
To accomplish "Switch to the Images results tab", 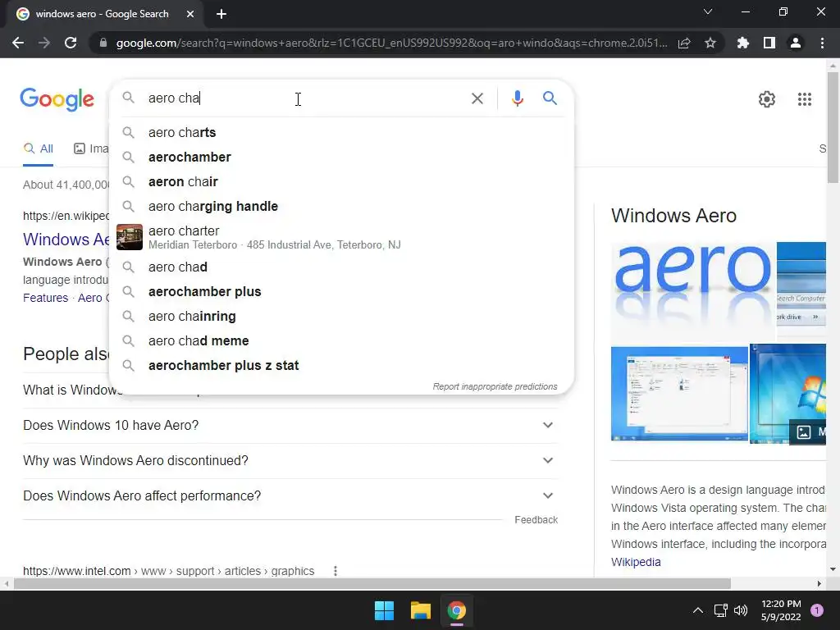I will (91, 148).
